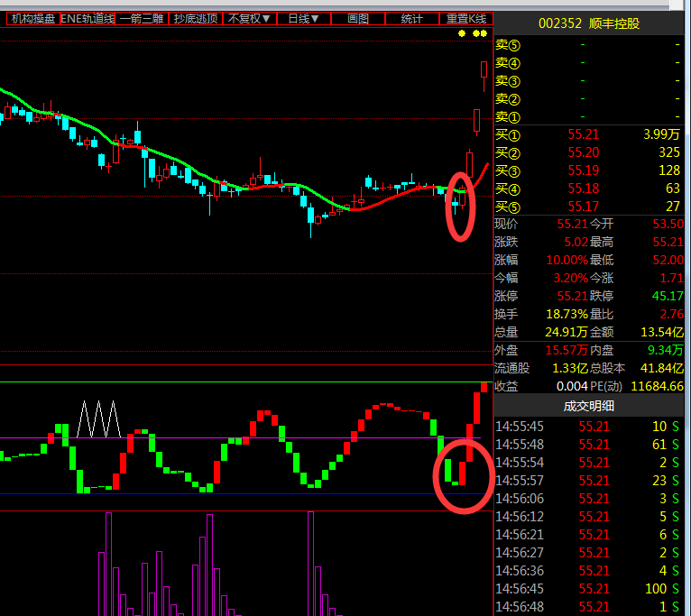Select the 买② bid price 55.20

(584, 152)
